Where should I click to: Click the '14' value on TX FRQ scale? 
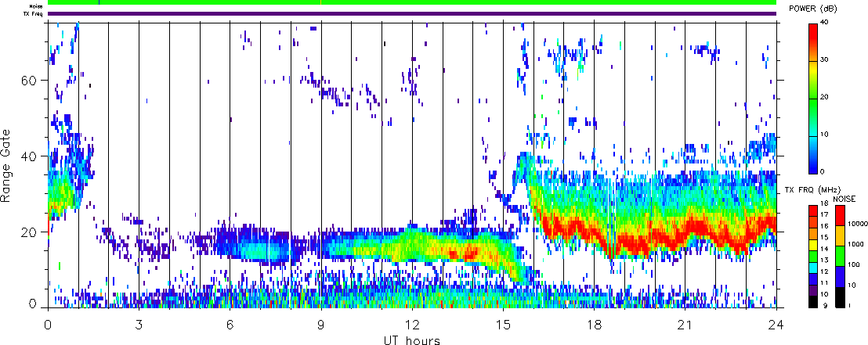click(x=825, y=249)
